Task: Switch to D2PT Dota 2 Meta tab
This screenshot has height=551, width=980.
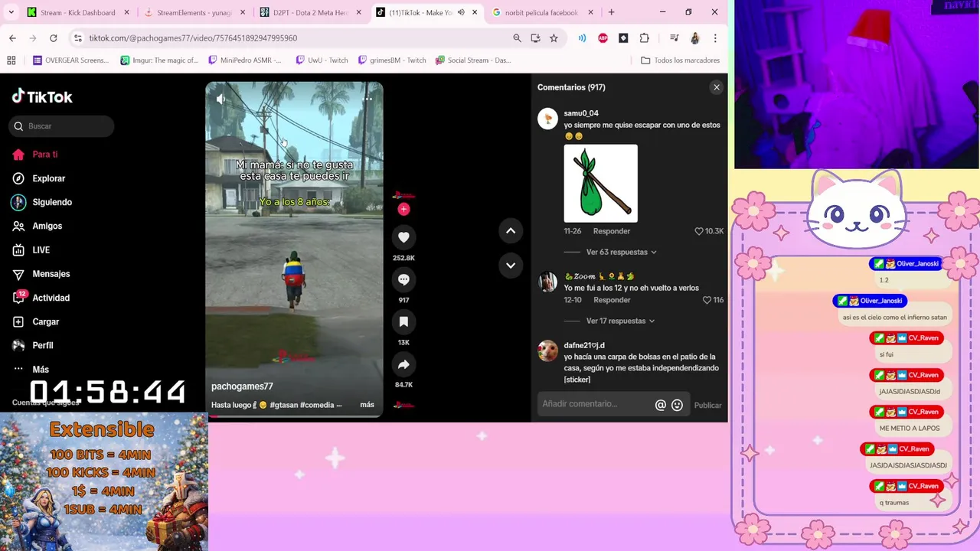Action: tap(310, 12)
